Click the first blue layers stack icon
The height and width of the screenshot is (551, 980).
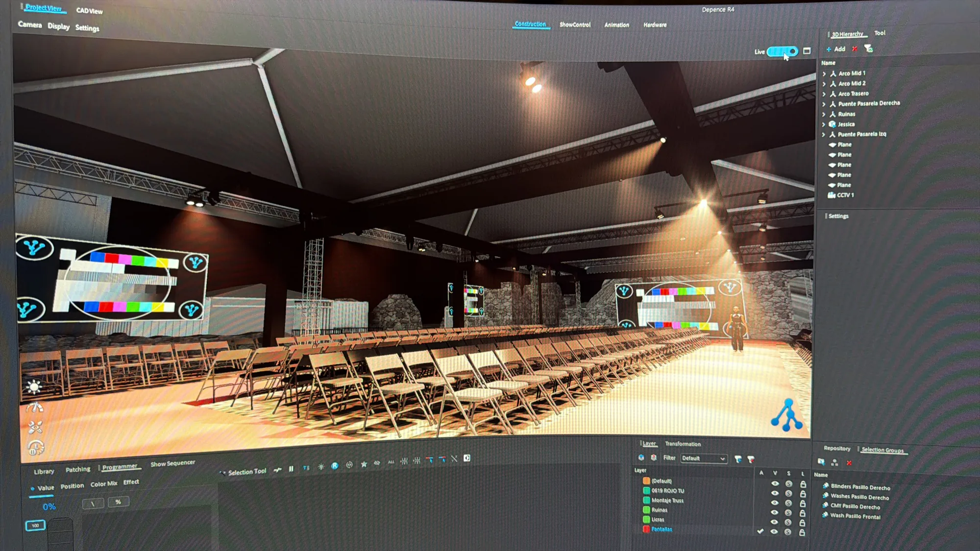click(x=641, y=457)
